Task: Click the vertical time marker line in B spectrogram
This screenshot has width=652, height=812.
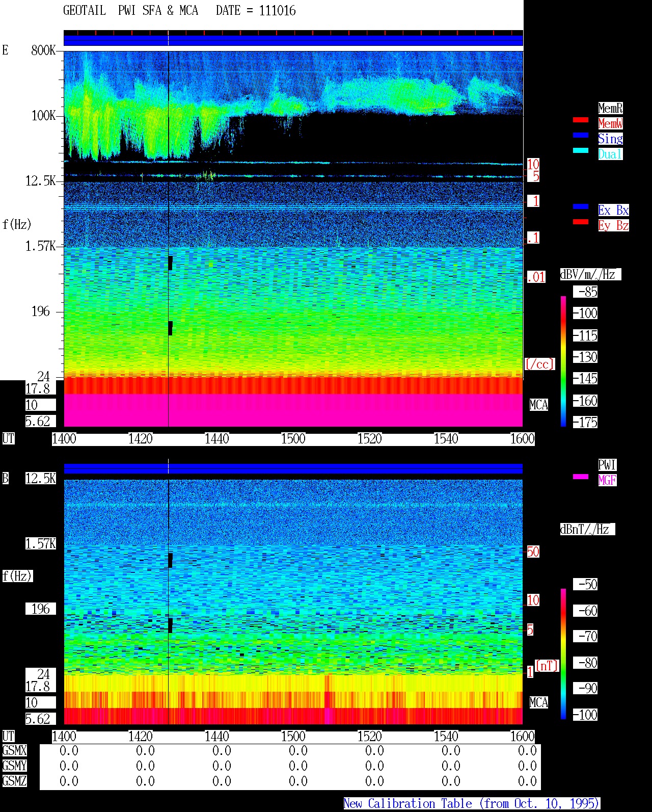Action: [168, 601]
